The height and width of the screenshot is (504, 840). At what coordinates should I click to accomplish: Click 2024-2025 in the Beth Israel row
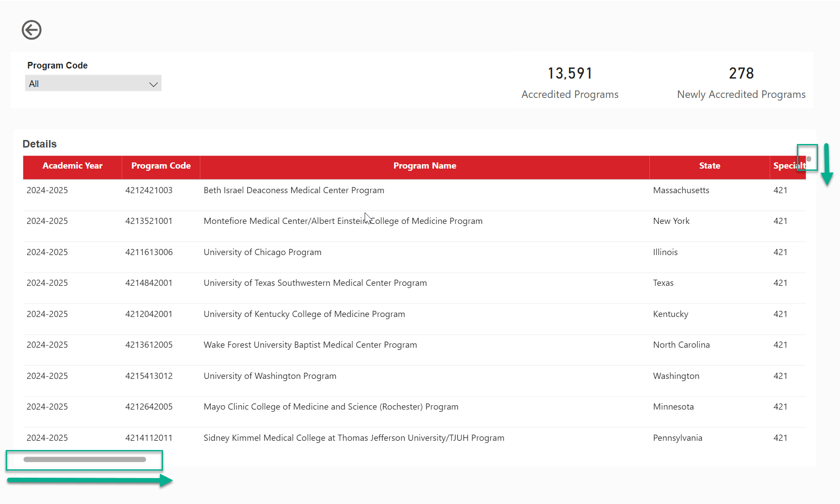click(x=47, y=190)
